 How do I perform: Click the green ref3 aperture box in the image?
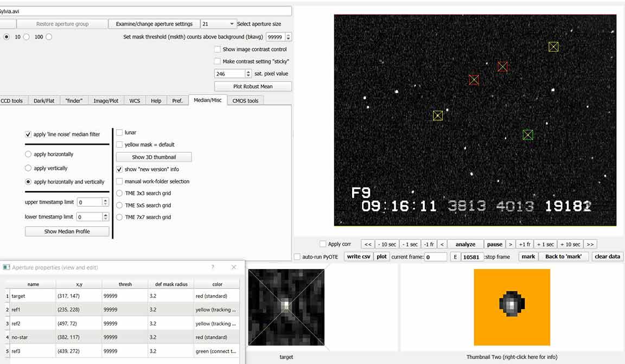[527, 135]
